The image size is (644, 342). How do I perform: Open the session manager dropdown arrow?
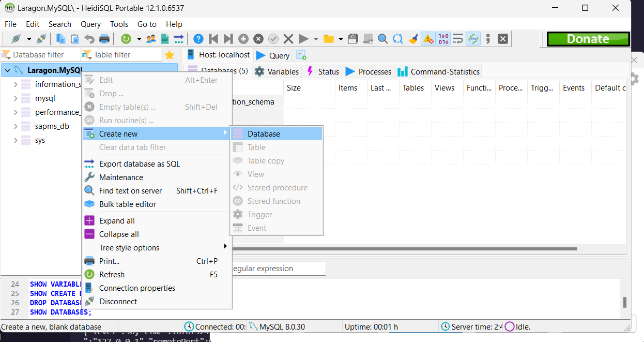tap(29, 39)
